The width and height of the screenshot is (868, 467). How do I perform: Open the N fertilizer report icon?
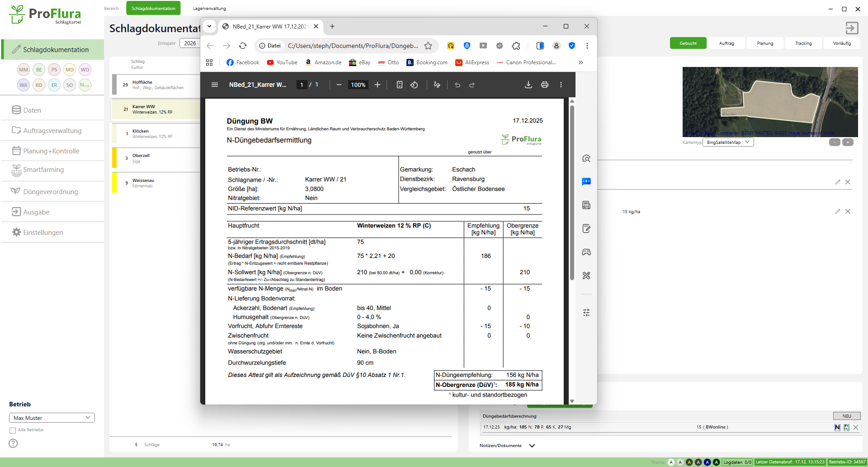coord(837,427)
